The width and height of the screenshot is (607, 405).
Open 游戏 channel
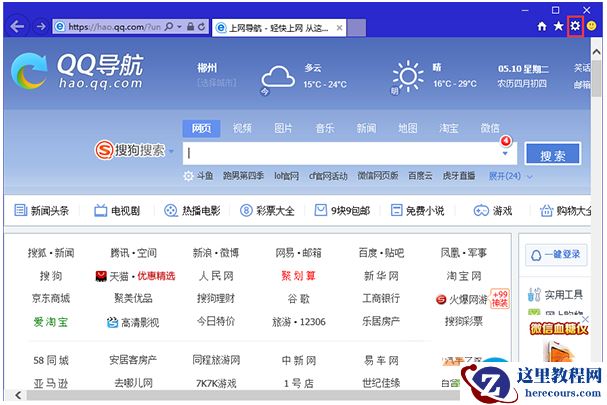(493, 211)
